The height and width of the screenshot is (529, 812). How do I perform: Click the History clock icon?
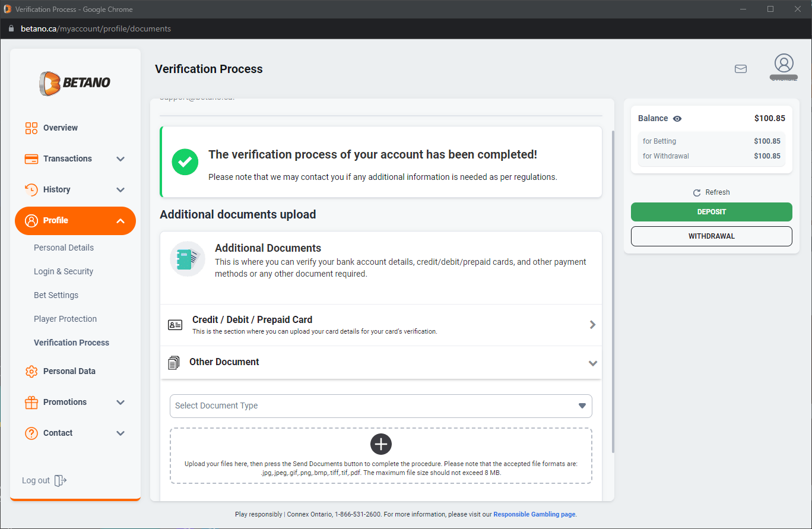(x=31, y=189)
